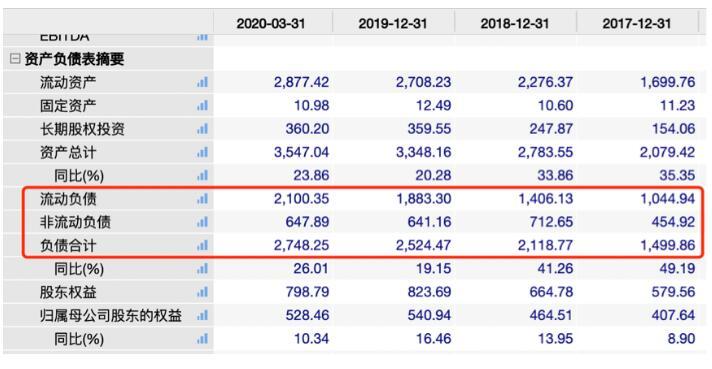
Task: Click value 35.35 in asset growth row
Action: (x=677, y=175)
